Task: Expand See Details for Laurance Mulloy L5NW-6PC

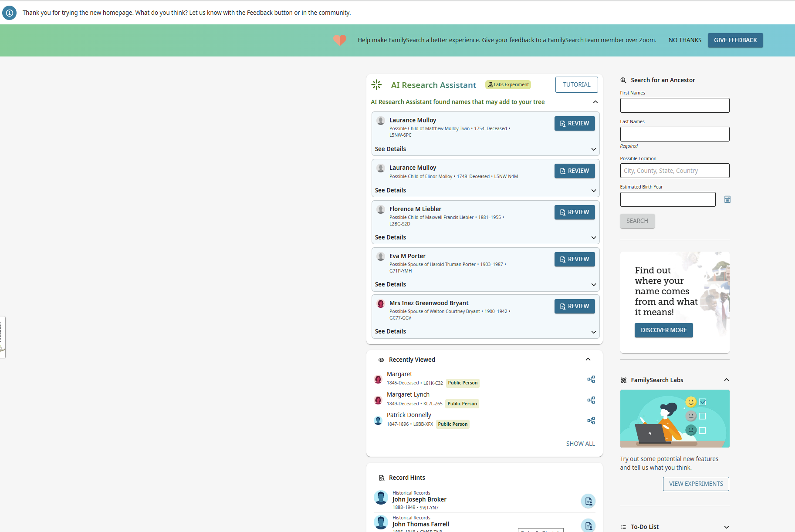Action: click(x=485, y=149)
